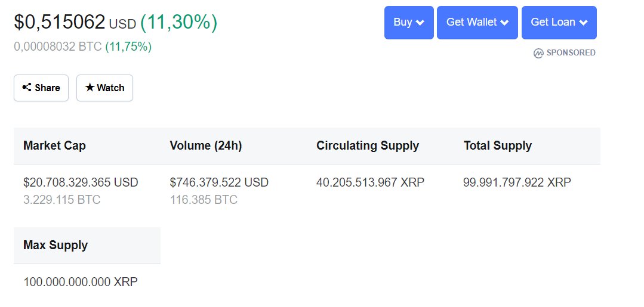Select the Circulating Supply column header
The image size is (644, 307).
coord(368,145)
